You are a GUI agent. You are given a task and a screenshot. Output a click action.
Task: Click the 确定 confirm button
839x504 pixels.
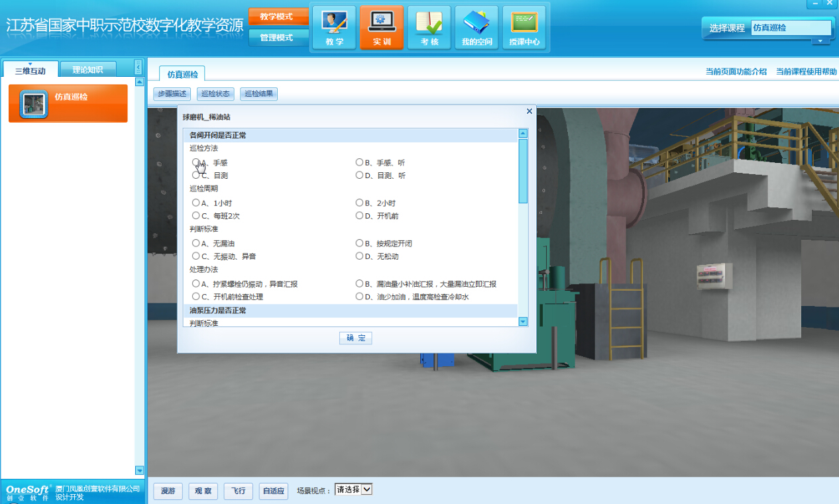tap(355, 338)
